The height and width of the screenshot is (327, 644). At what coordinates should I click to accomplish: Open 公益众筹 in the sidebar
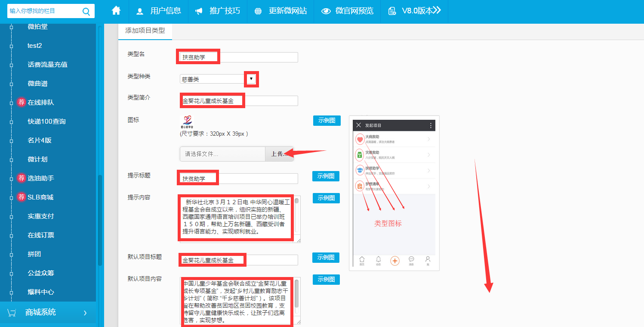tap(41, 273)
